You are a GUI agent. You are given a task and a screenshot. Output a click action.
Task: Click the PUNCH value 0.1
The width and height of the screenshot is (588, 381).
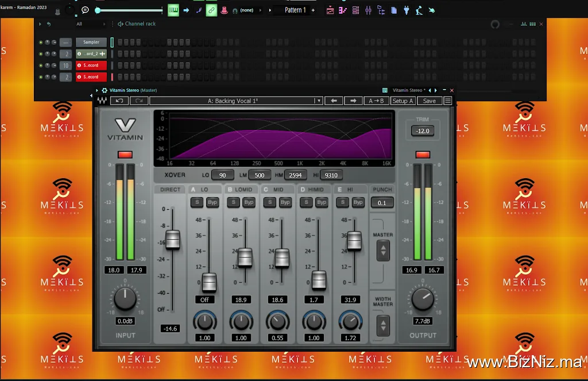[382, 203]
